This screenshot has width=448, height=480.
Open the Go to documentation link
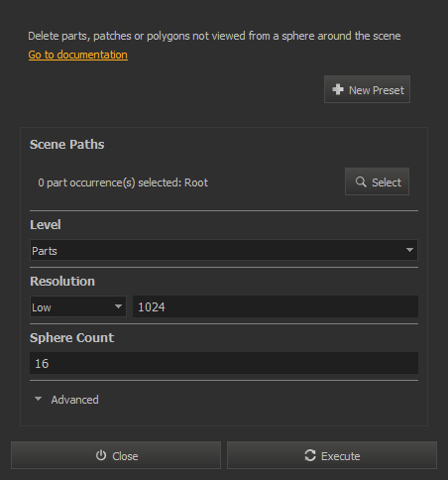[78, 55]
